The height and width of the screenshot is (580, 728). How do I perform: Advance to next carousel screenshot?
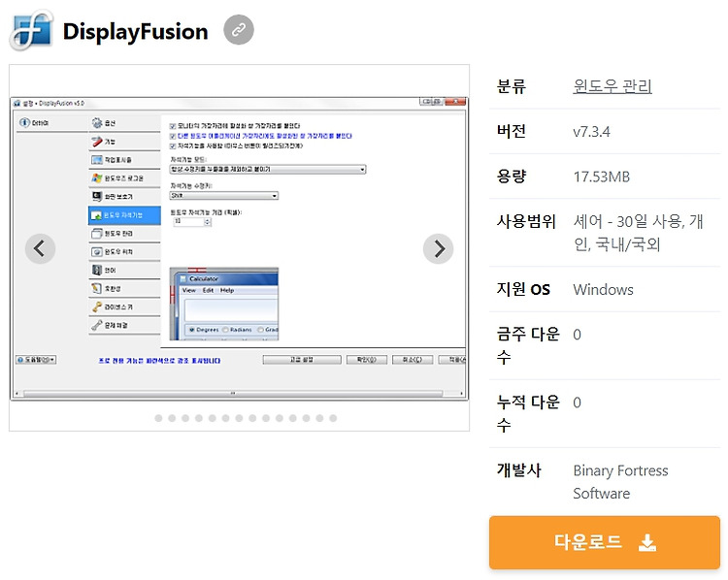click(x=439, y=248)
